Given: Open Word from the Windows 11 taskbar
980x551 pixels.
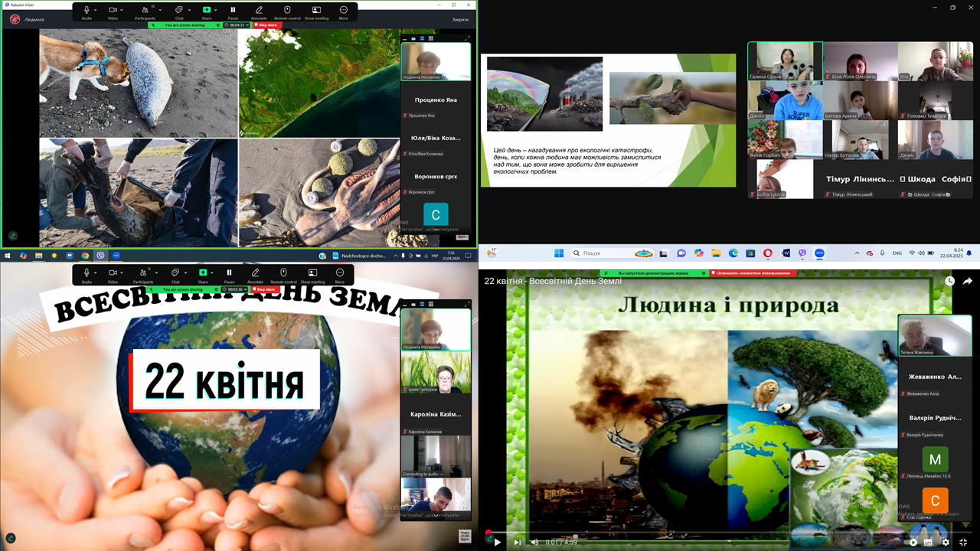Looking at the screenshot, I should coord(786,253).
